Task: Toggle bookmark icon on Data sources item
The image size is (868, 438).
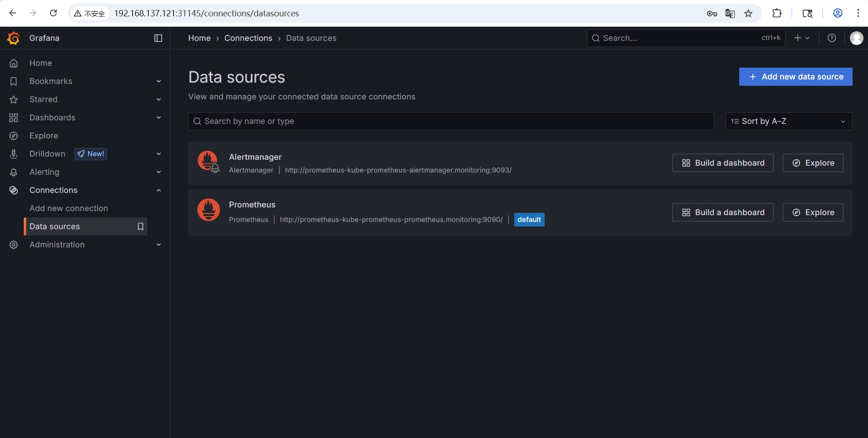Action: [x=141, y=226]
